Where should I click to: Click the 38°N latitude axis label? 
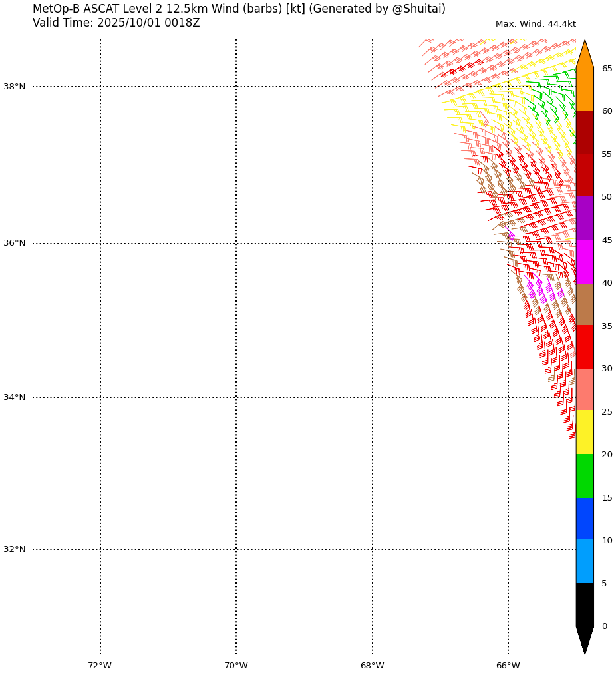(x=14, y=87)
